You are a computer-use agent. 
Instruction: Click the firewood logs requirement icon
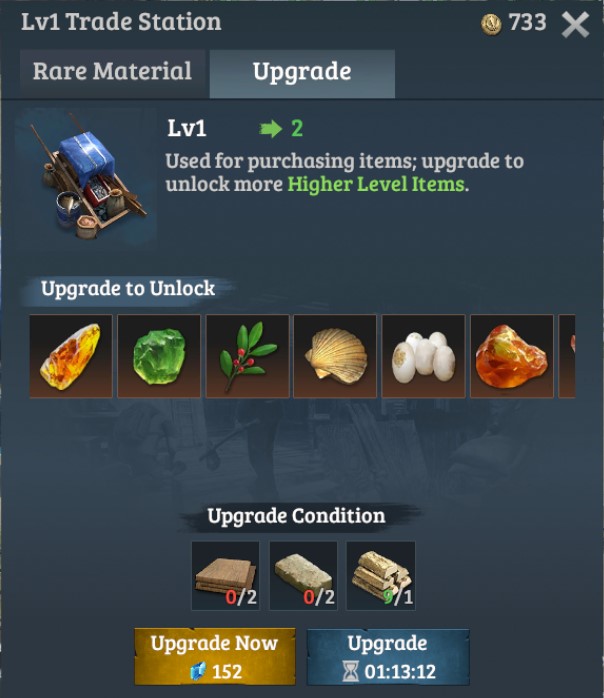tap(381, 576)
